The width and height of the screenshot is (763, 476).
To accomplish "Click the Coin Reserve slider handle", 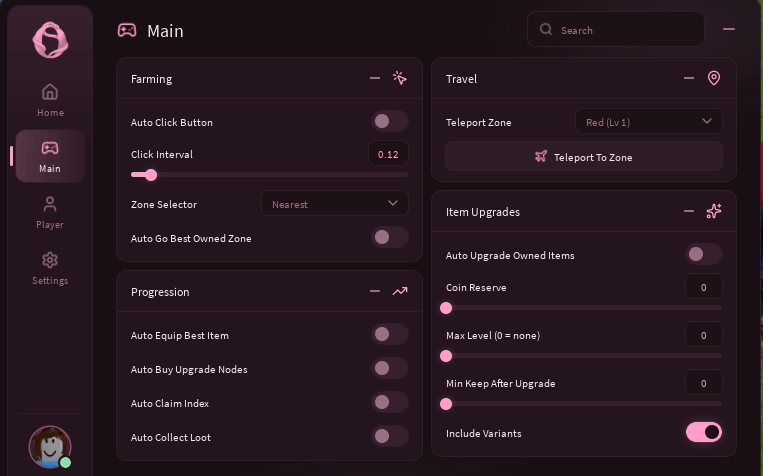I will [x=446, y=308].
